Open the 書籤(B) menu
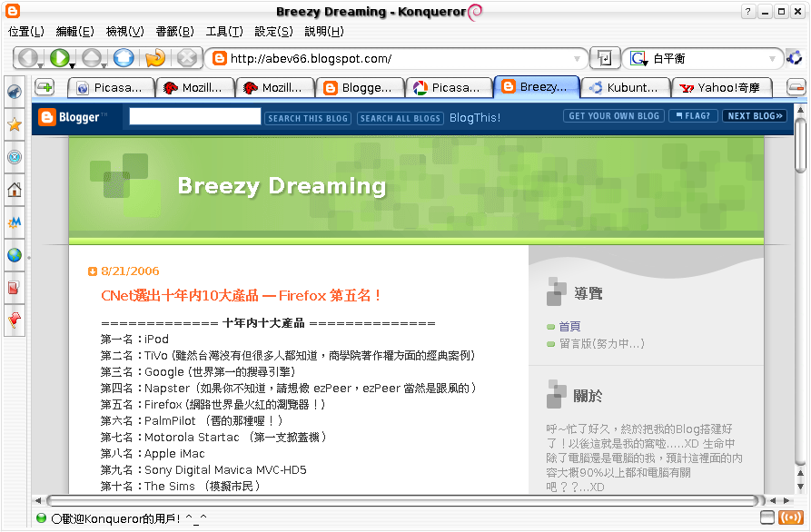Viewport: 811px width, 532px height. (x=174, y=32)
